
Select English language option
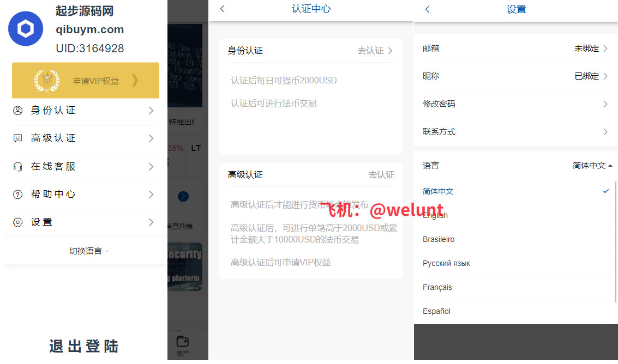517,215
